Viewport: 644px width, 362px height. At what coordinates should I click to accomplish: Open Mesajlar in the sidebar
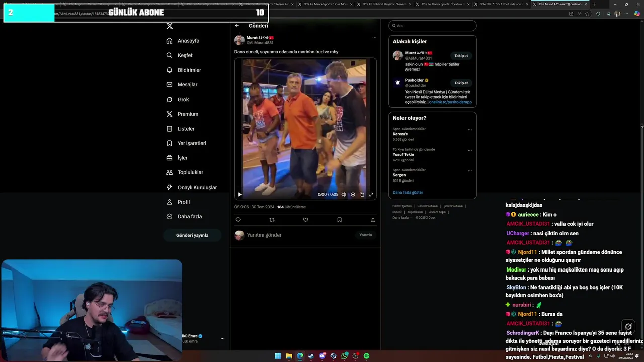pos(182,84)
